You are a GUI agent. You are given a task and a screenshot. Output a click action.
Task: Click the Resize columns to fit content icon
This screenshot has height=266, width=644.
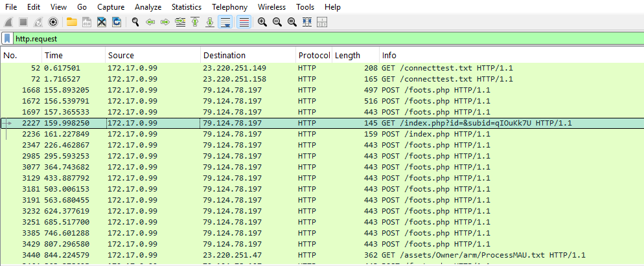307,22
